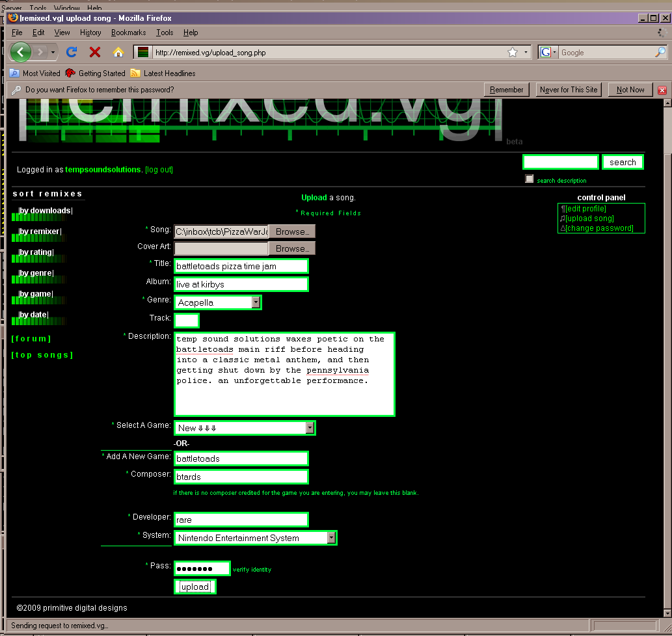The height and width of the screenshot is (636, 672).
Task: Open the search engine selector dropdown
Action: coord(554,52)
